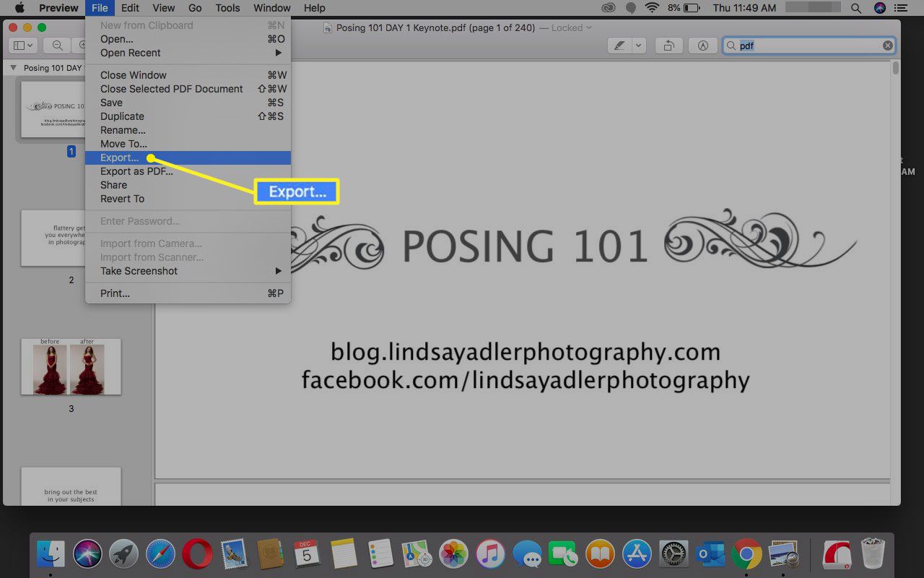Launch Photos from the Dock
Image resolution: width=924 pixels, height=578 pixels.
454,555
